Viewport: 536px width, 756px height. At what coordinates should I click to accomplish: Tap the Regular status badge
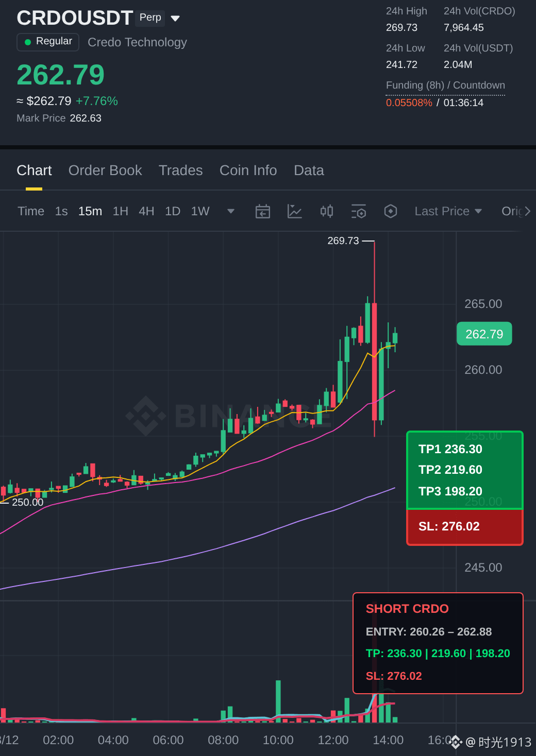(x=48, y=42)
